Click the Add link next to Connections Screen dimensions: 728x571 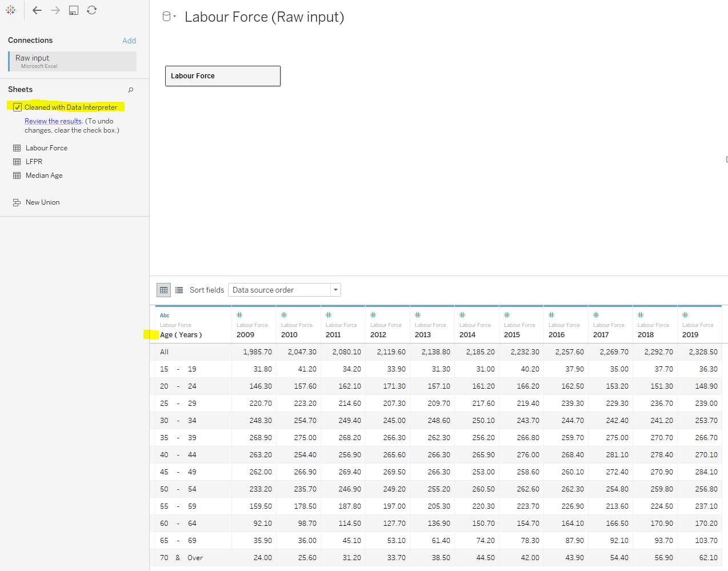click(129, 41)
